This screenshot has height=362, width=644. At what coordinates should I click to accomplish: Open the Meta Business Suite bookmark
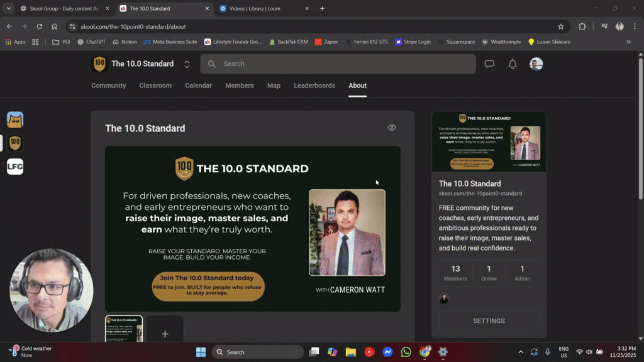click(170, 42)
